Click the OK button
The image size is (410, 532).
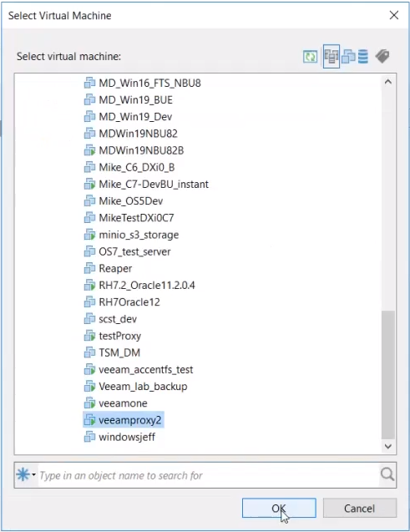point(279,508)
